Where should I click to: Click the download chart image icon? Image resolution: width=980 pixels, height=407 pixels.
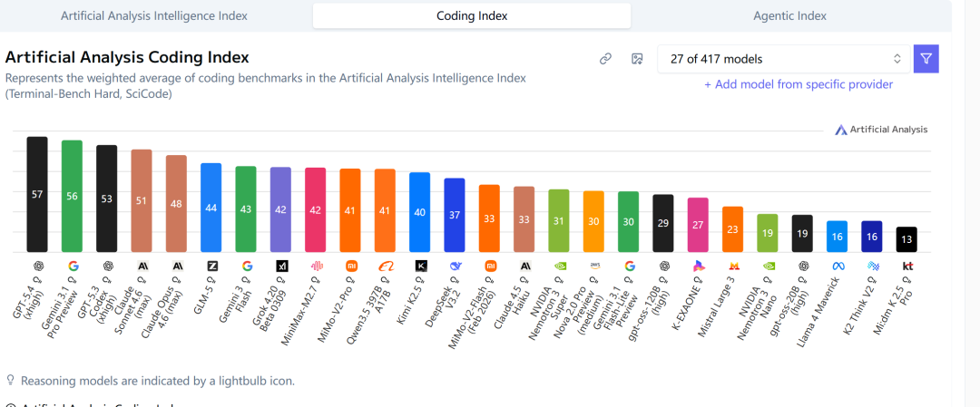[637, 59]
